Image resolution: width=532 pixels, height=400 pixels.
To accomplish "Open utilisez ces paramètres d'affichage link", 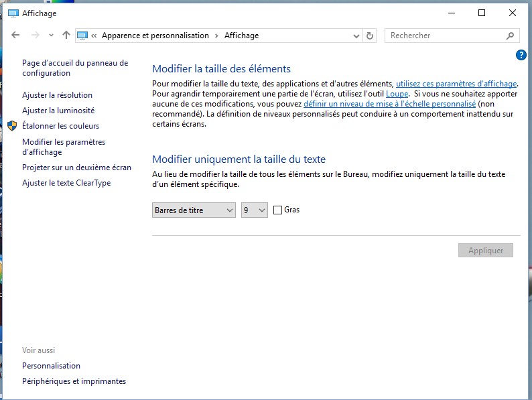I will tap(456, 84).
